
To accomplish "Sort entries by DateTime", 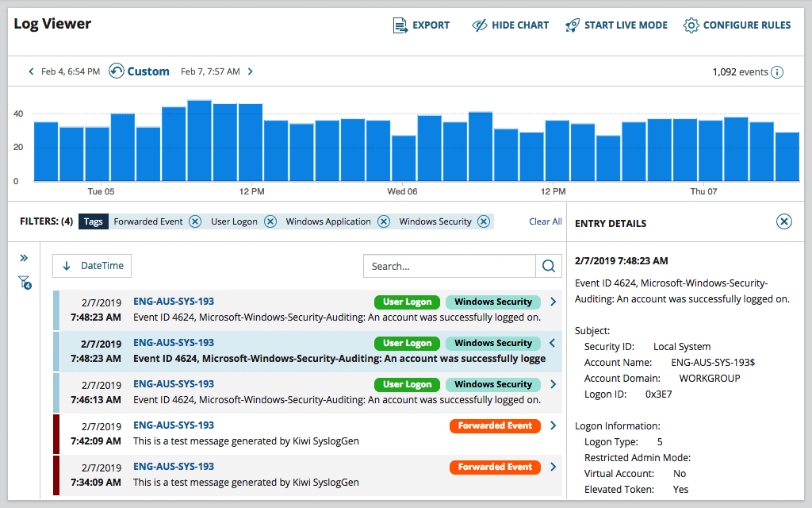I will (x=91, y=265).
